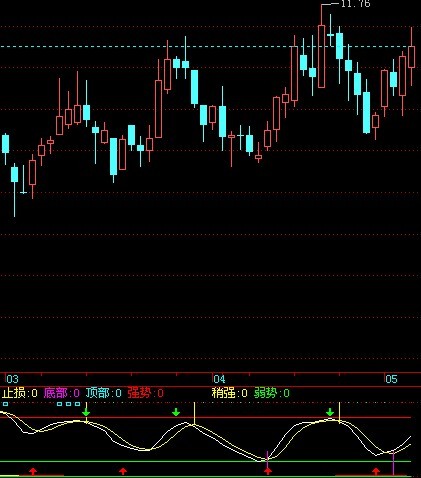This screenshot has height=478, width=421.
Task: Click the leftmost green down arrow signal
Action: coord(86,412)
